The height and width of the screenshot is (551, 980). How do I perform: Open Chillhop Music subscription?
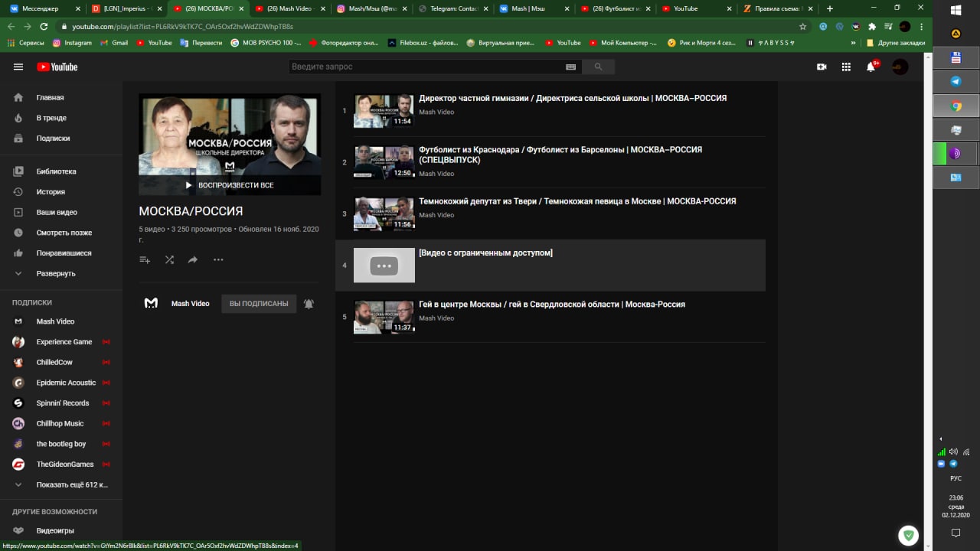(61, 423)
